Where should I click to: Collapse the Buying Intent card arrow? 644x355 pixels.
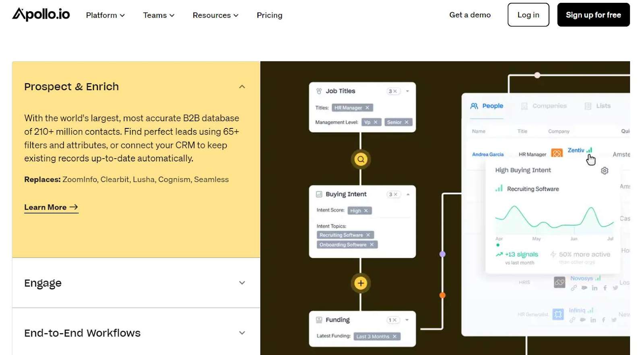408,194
